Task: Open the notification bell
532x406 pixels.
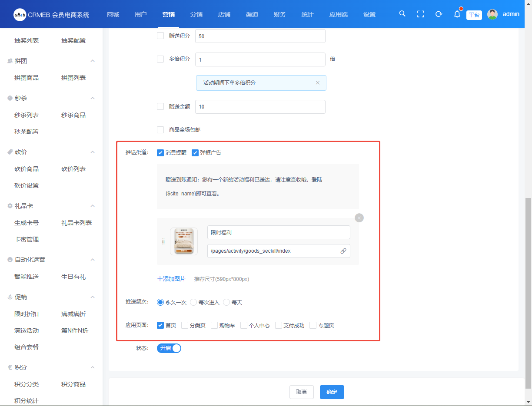Action: pyautogui.click(x=457, y=14)
